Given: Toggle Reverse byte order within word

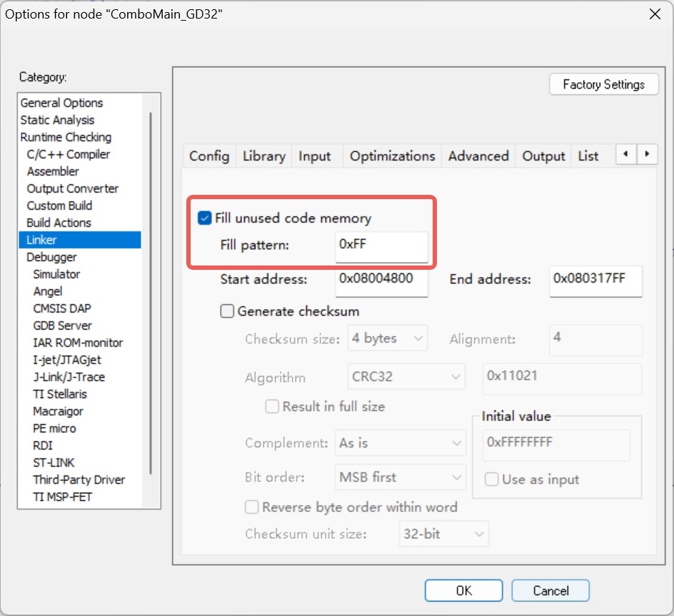Looking at the screenshot, I should [x=252, y=508].
